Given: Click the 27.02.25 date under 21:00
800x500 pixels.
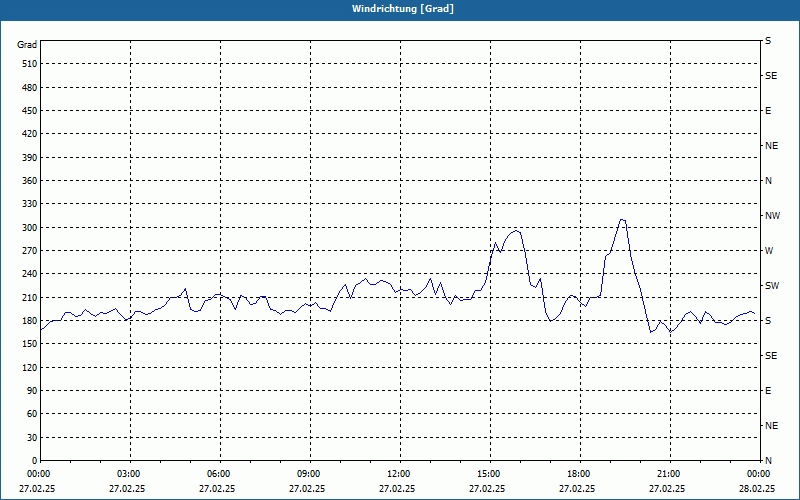Looking at the screenshot, I should pos(667,488).
